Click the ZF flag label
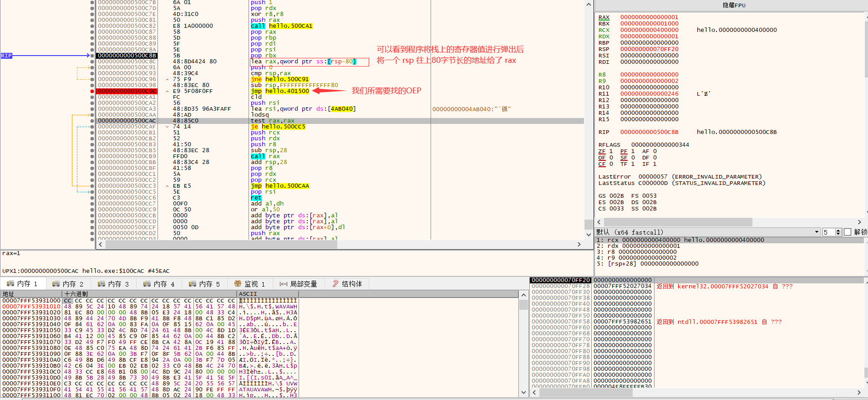Image resolution: width=868 pixels, height=400 pixels. [x=602, y=151]
